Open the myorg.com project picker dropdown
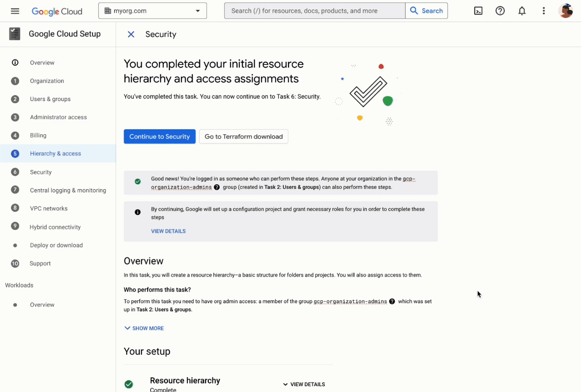Screen dimensions: 581x392 tap(152, 11)
